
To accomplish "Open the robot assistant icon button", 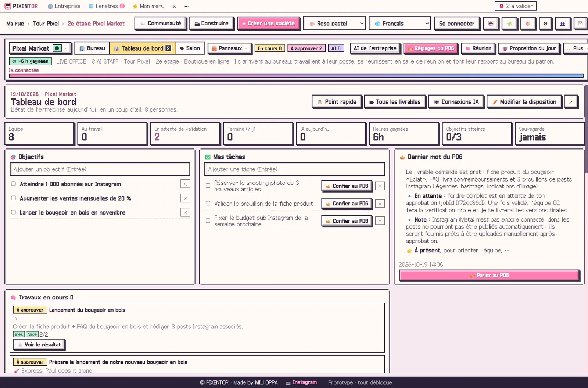I will click(491, 24).
